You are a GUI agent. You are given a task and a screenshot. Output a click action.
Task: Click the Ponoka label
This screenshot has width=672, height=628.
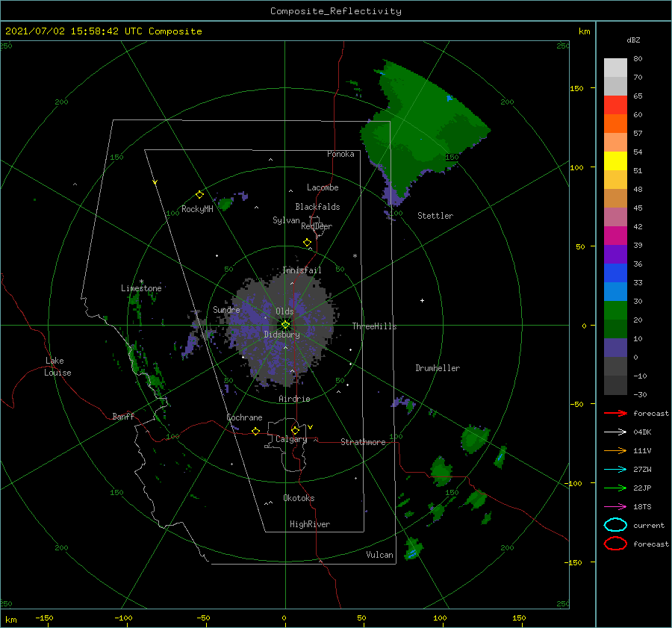[340, 155]
